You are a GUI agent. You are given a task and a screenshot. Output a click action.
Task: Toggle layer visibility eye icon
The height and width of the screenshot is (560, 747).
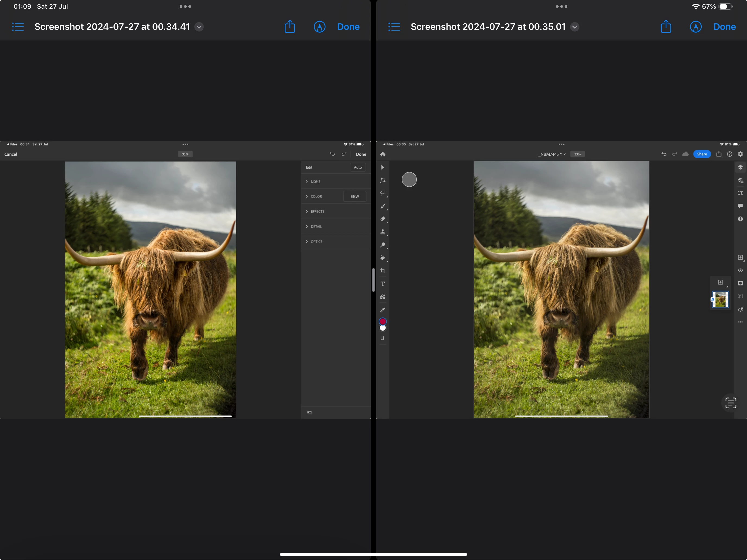pos(740,271)
